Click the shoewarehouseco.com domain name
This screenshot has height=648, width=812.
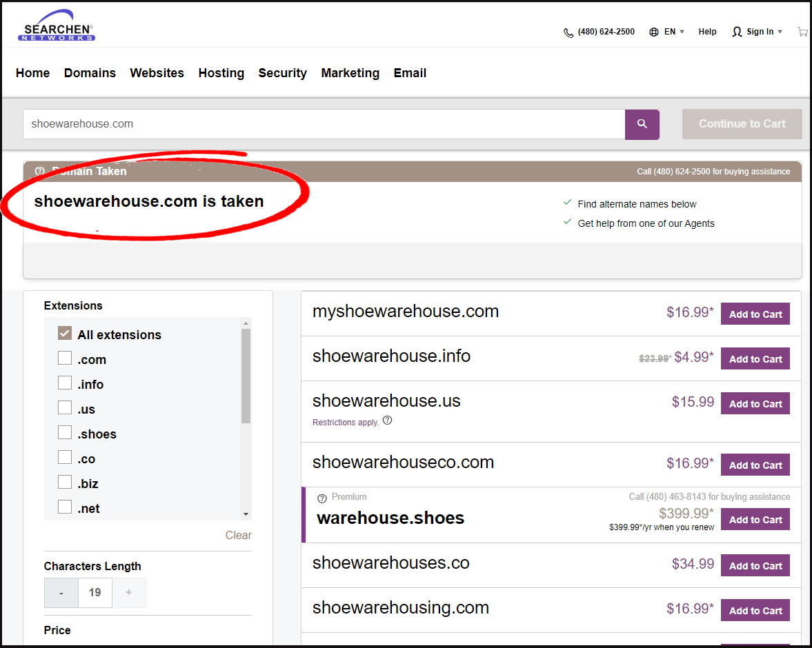pyautogui.click(x=404, y=462)
